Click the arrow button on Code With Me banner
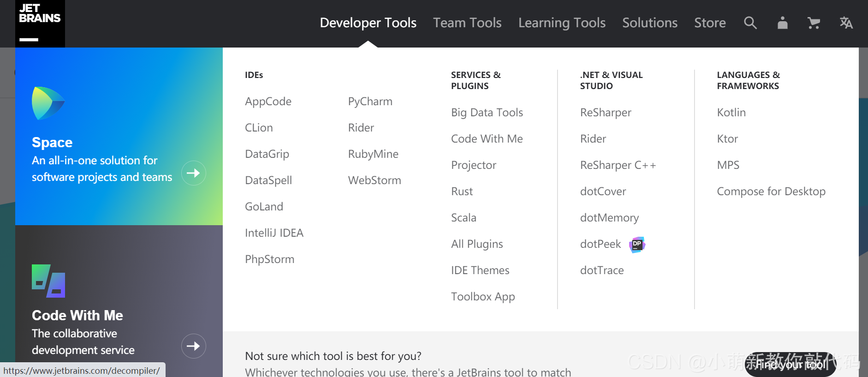Screen dimensions: 868x377 [x=193, y=346]
